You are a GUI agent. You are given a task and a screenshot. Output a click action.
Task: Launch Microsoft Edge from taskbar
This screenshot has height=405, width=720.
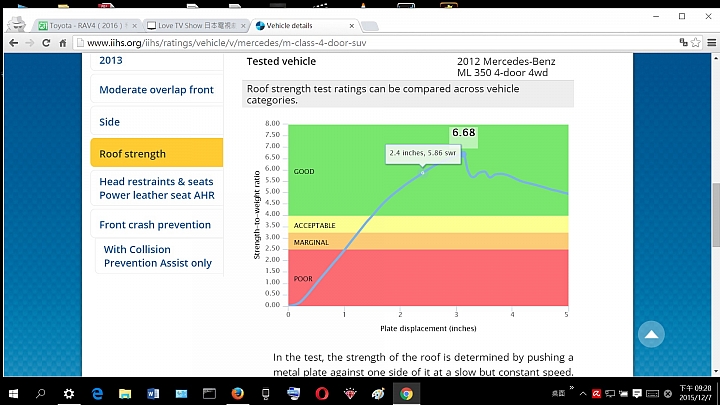(97, 394)
